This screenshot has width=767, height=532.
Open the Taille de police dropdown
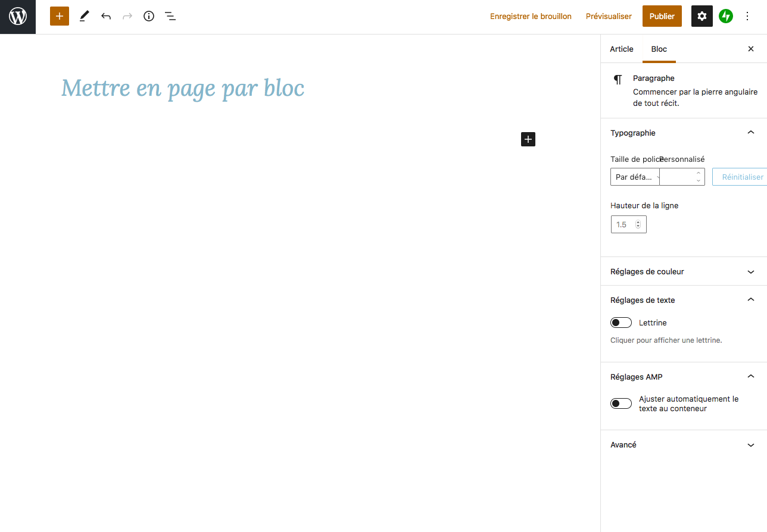(x=635, y=177)
